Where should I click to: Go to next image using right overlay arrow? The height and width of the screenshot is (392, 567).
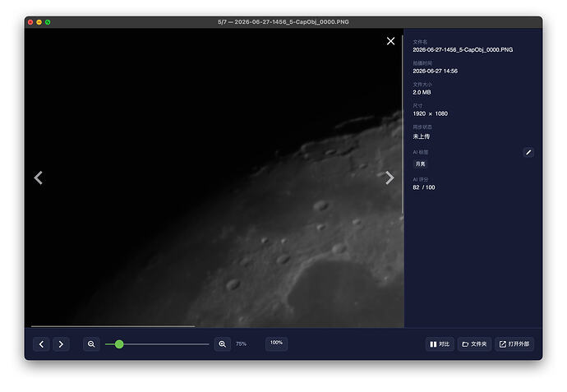click(389, 178)
